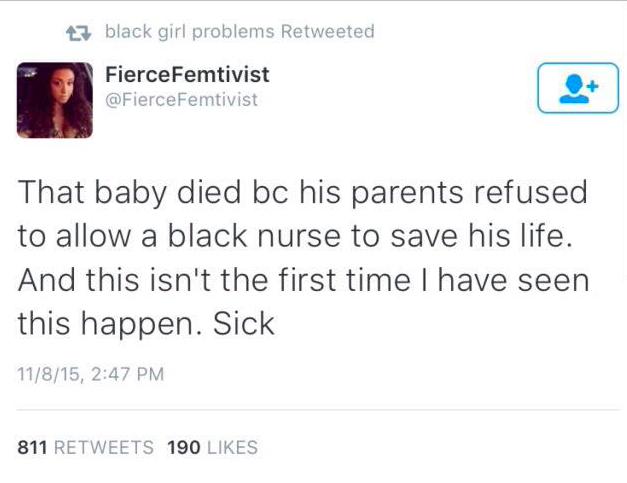This screenshot has width=627, height=483.
Task: Select the tweet's first line of text
Action: [302, 191]
